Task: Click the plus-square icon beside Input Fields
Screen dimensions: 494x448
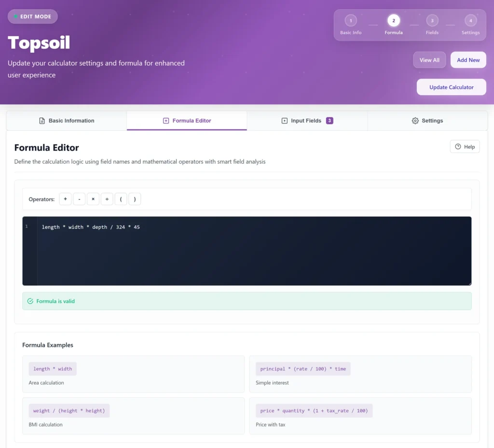Action: point(285,121)
